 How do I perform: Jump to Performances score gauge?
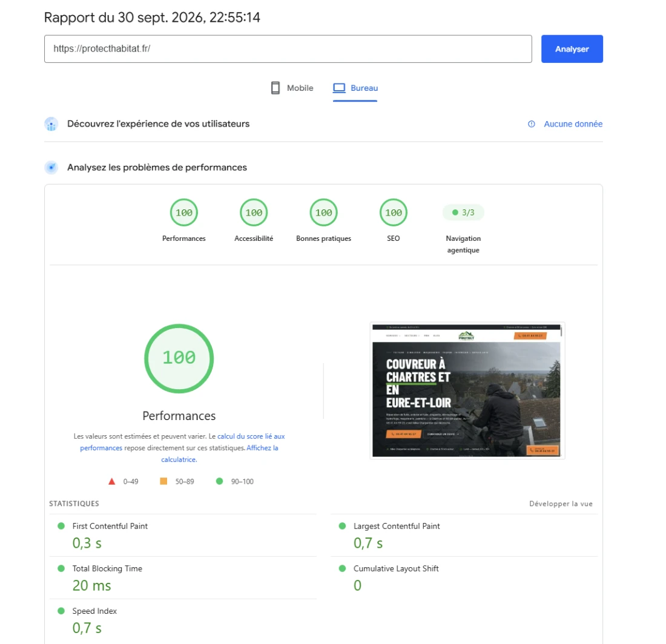pyautogui.click(x=184, y=212)
